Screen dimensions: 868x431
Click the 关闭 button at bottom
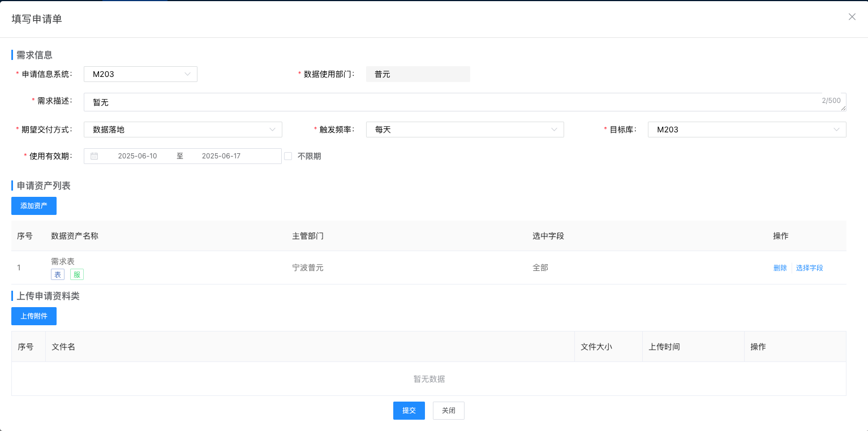[x=448, y=411]
